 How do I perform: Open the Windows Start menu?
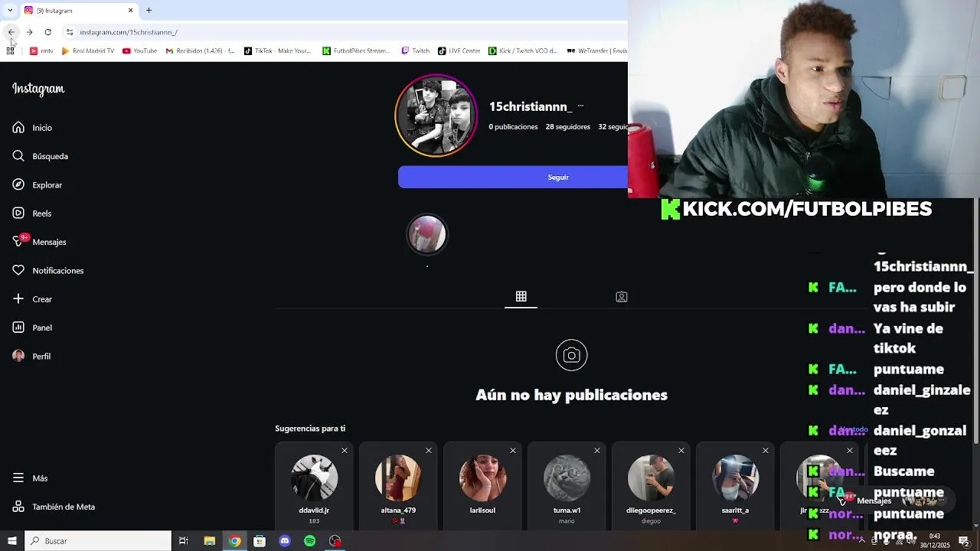point(11,541)
